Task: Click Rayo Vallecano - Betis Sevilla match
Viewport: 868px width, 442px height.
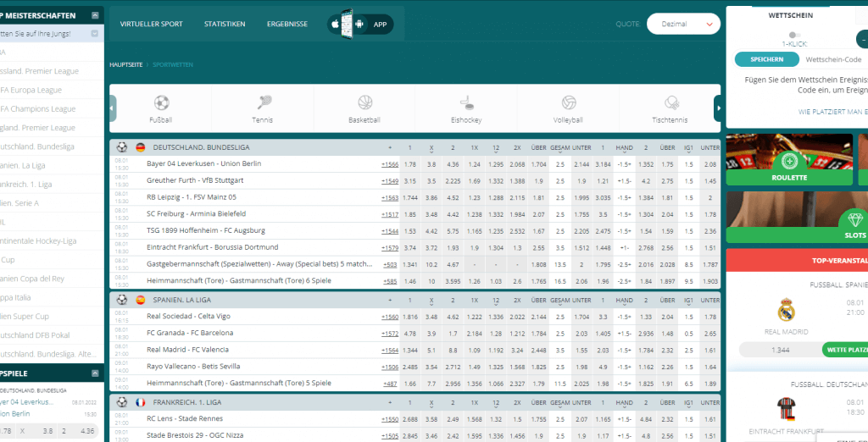Action: coord(194,366)
